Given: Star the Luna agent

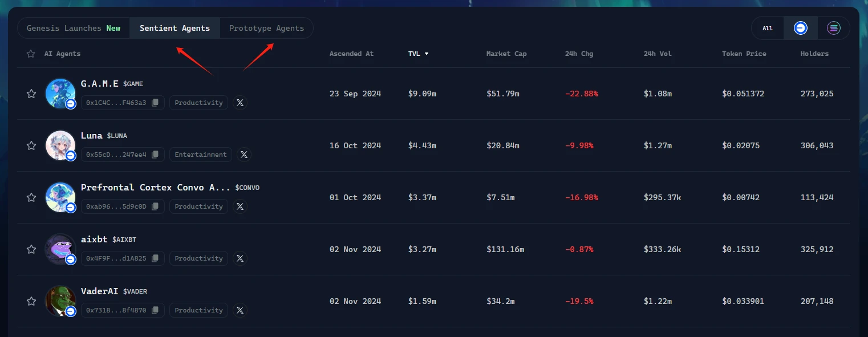Looking at the screenshot, I should [31, 145].
